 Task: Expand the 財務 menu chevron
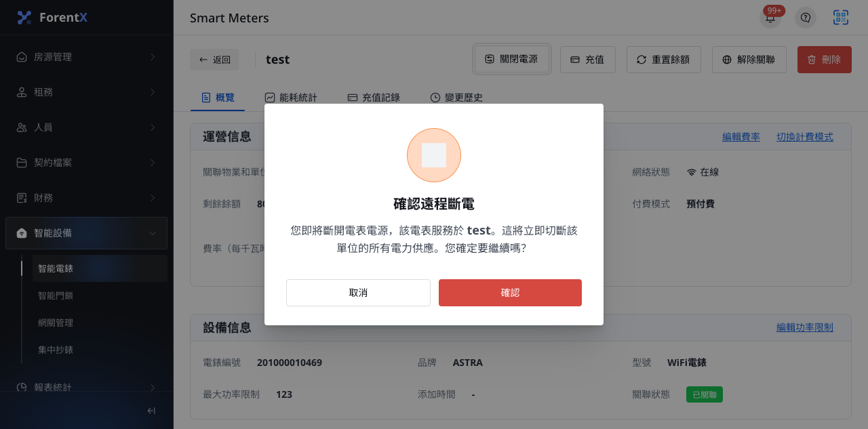[x=152, y=198]
